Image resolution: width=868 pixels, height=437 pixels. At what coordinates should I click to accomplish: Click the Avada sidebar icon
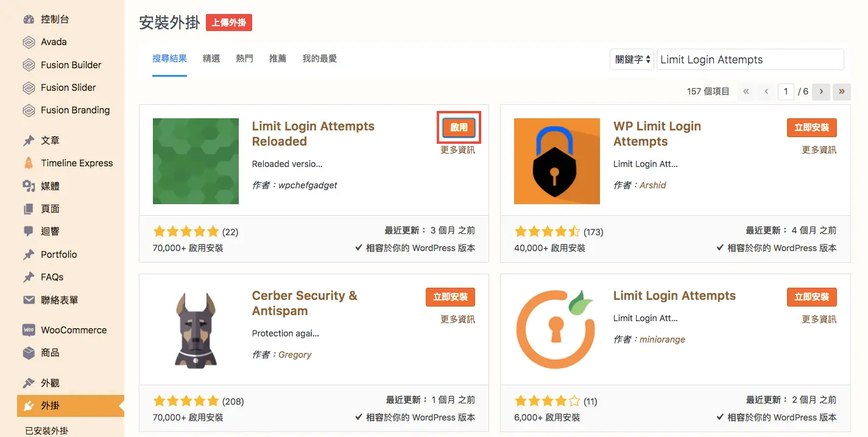pos(29,42)
